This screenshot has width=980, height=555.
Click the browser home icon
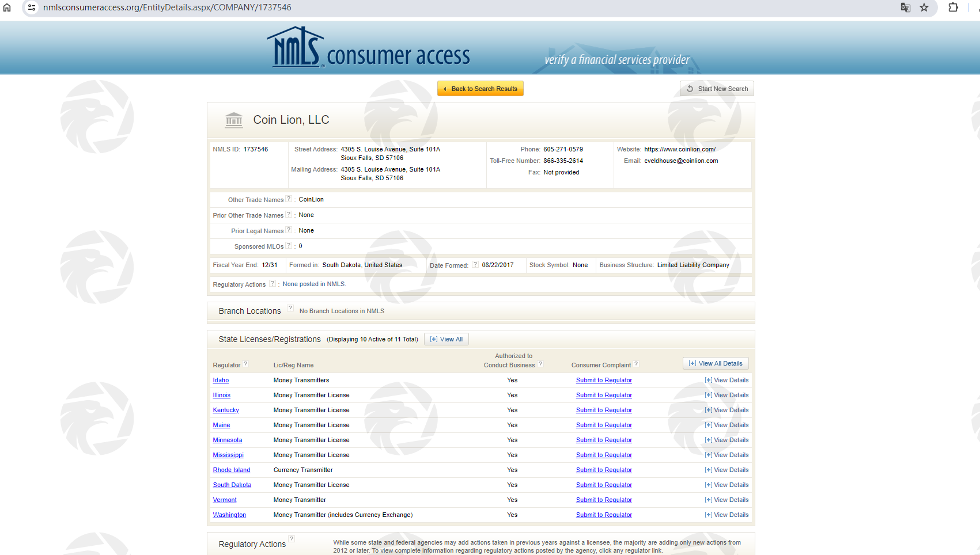(7, 7)
